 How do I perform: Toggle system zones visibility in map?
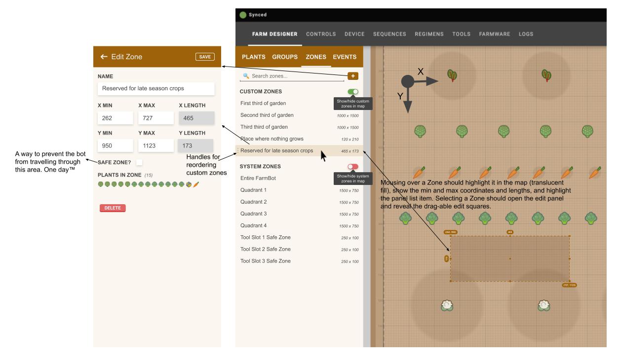tap(353, 167)
